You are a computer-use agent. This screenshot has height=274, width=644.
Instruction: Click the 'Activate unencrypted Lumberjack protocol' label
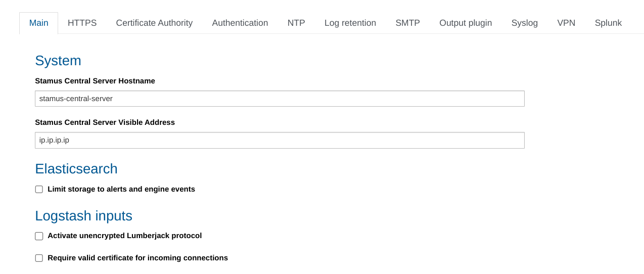click(x=124, y=236)
